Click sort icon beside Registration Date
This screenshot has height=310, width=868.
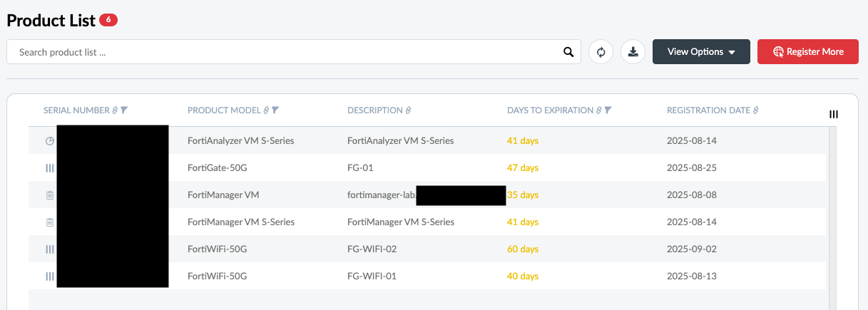pyautogui.click(x=755, y=110)
